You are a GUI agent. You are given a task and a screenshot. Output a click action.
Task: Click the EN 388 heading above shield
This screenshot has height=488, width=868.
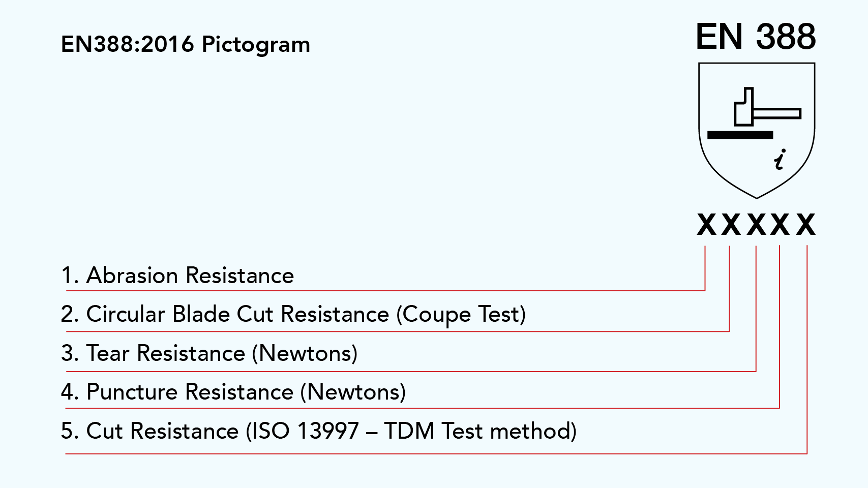(756, 37)
